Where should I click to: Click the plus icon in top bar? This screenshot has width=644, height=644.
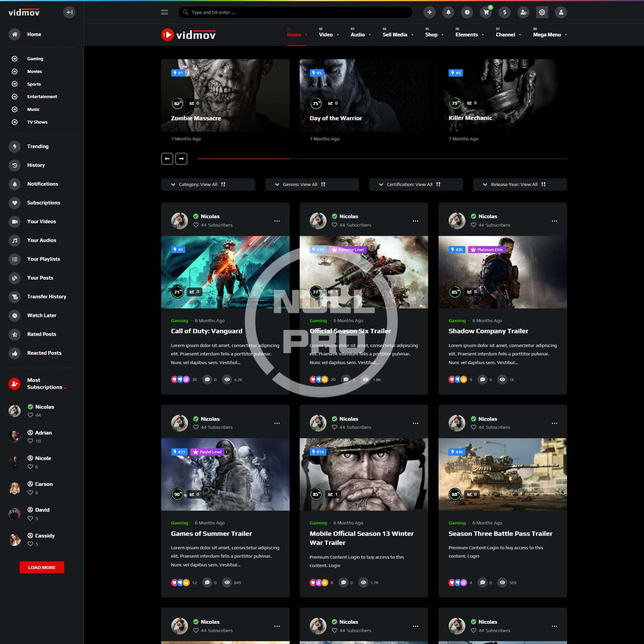click(430, 13)
